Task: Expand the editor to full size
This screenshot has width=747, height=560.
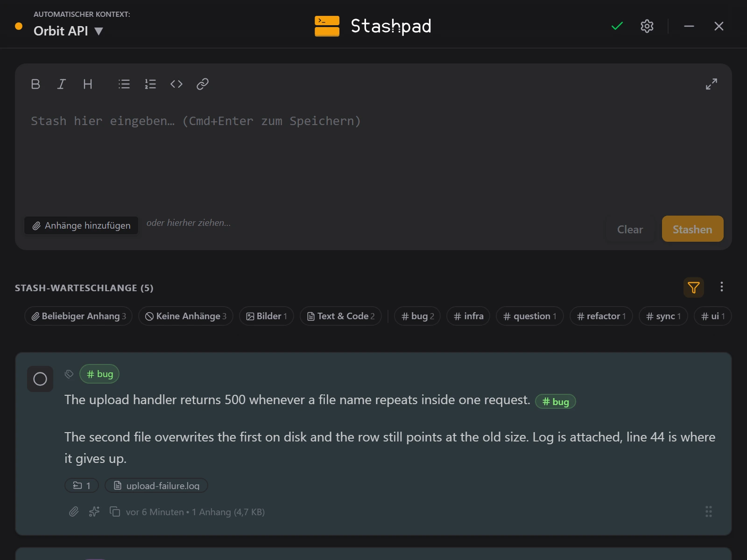Action: click(712, 84)
